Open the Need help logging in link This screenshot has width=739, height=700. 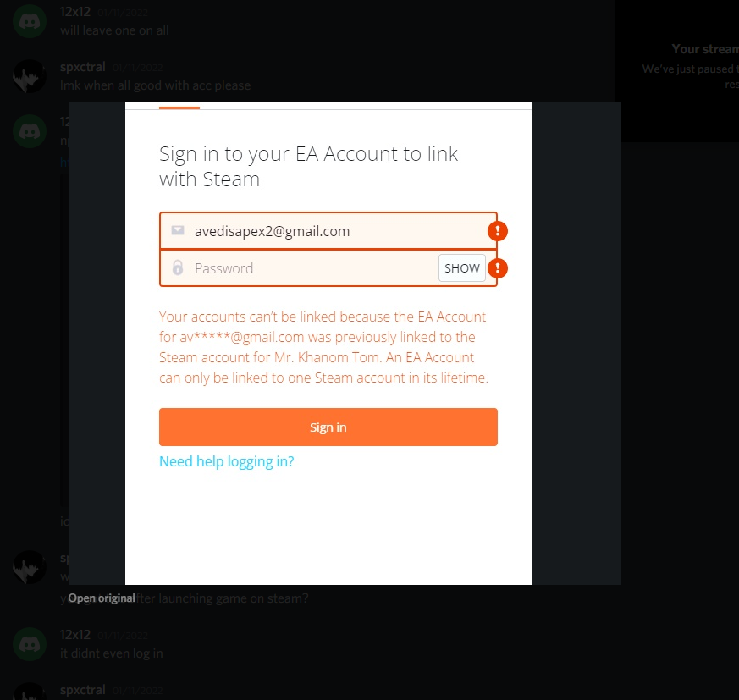click(x=226, y=461)
